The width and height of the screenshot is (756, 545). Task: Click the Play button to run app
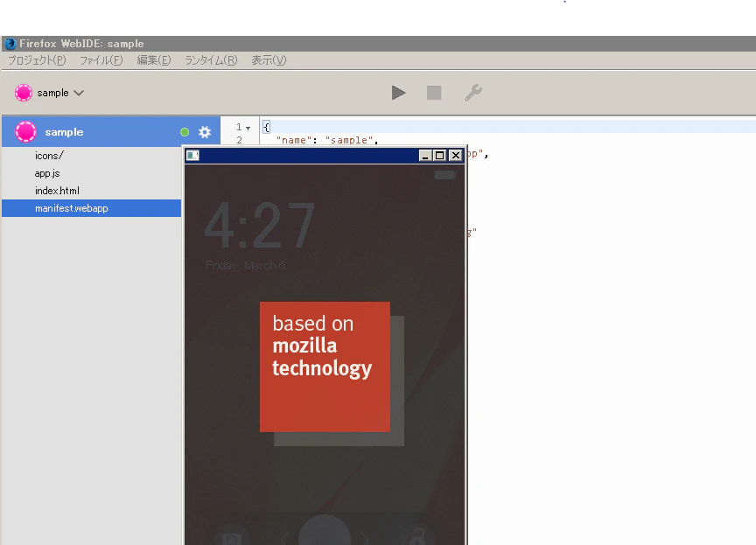pyautogui.click(x=398, y=93)
